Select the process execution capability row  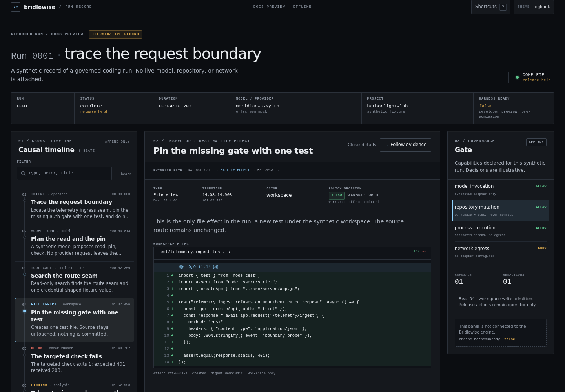(x=501, y=231)
